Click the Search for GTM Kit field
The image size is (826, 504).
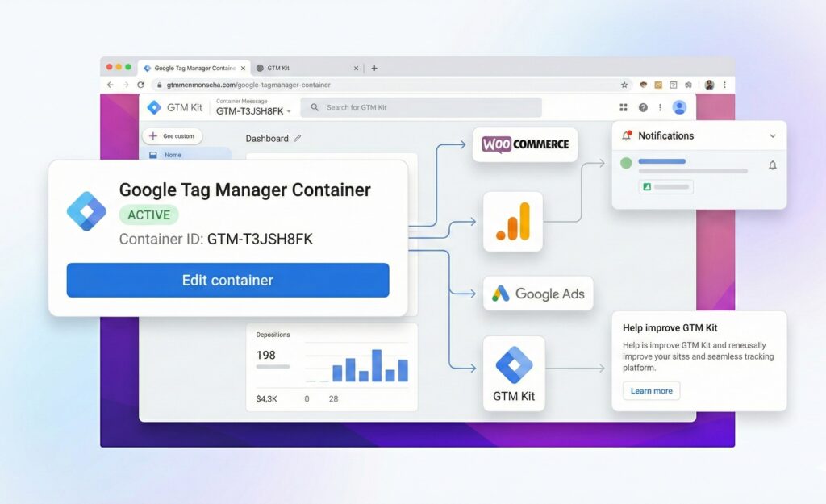point(419,106)
